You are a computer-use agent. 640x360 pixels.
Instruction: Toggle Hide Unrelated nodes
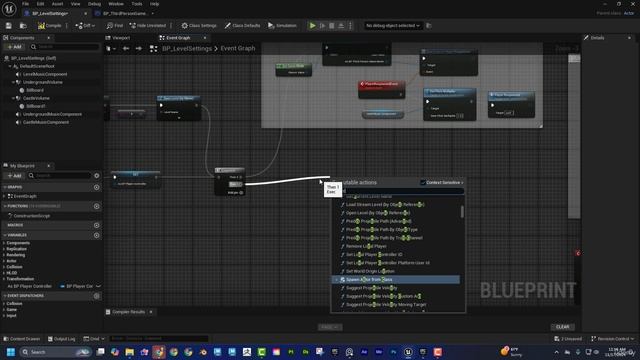pos(147,25)
